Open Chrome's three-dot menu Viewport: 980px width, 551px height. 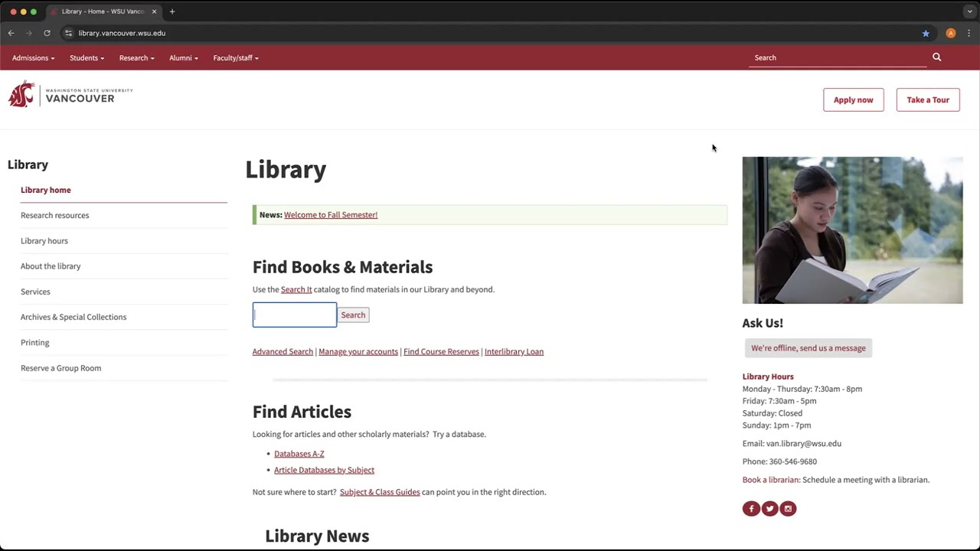[x=969, y=33]
